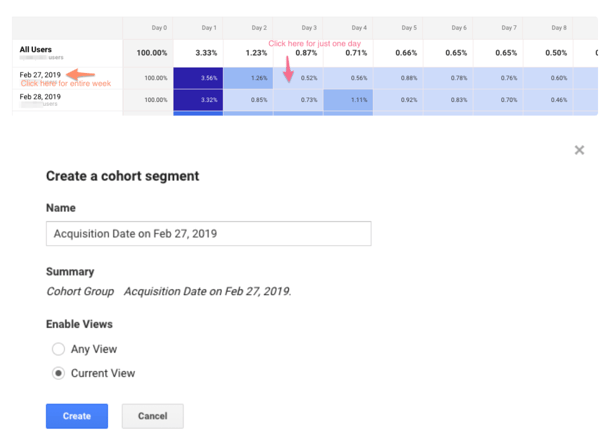The image size is (600, 433).
Task: Click the All Users 1.23% value
Action: (x=256, y=53)
